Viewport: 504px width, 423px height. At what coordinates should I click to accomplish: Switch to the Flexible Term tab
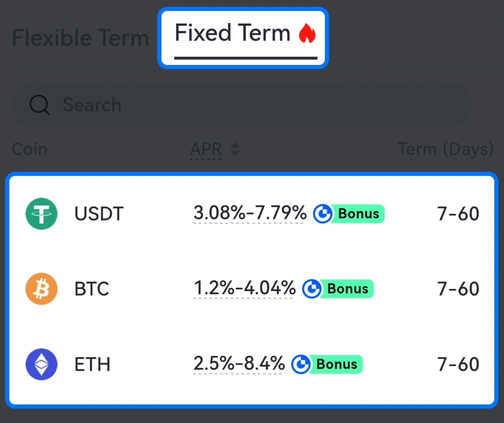click(x=80, y=38)
